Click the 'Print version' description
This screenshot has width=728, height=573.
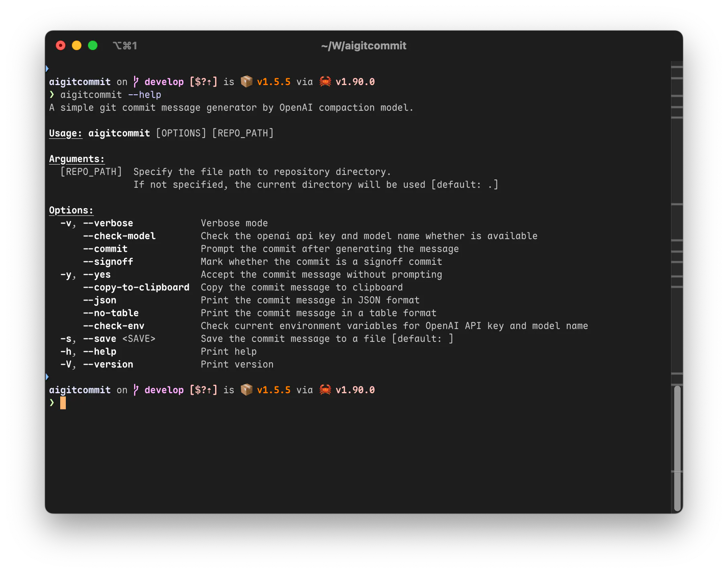pos(237,364)
